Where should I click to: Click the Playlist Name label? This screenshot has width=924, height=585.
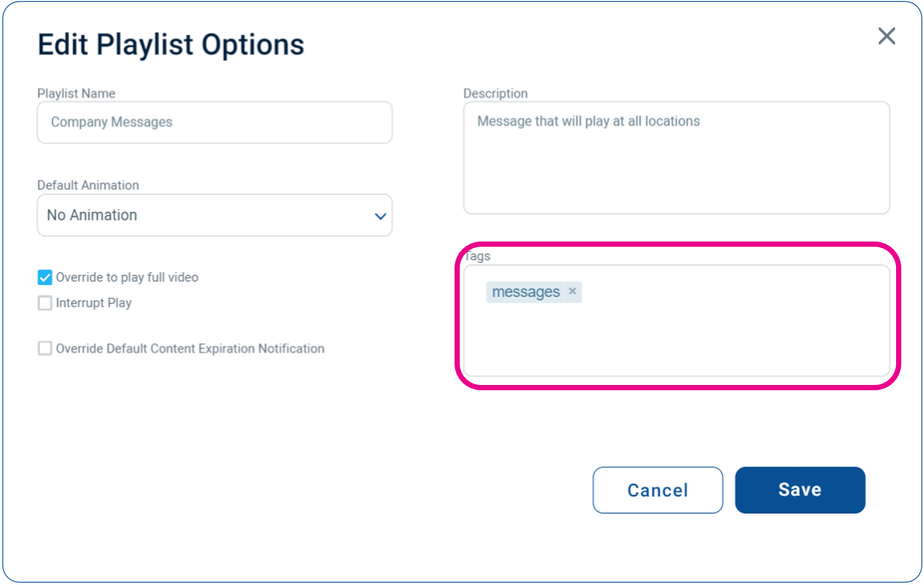point(76,93)
